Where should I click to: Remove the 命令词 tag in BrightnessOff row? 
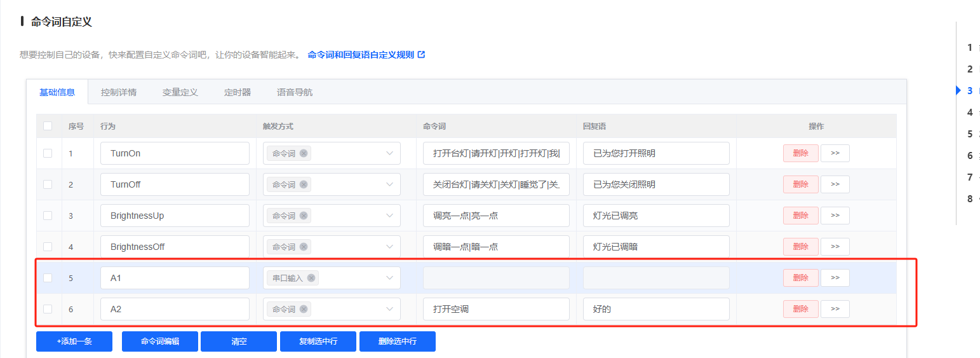click(304, 247)
